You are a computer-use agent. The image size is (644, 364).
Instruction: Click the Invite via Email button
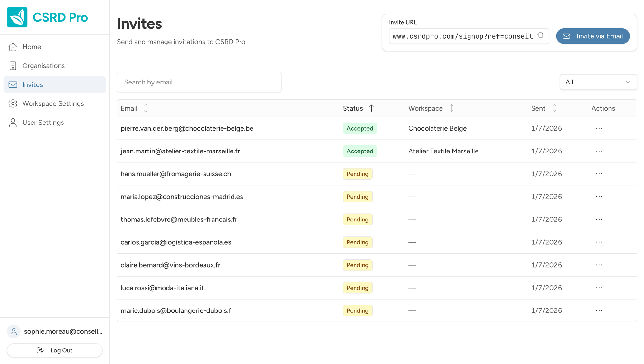[x=593, y=36]
